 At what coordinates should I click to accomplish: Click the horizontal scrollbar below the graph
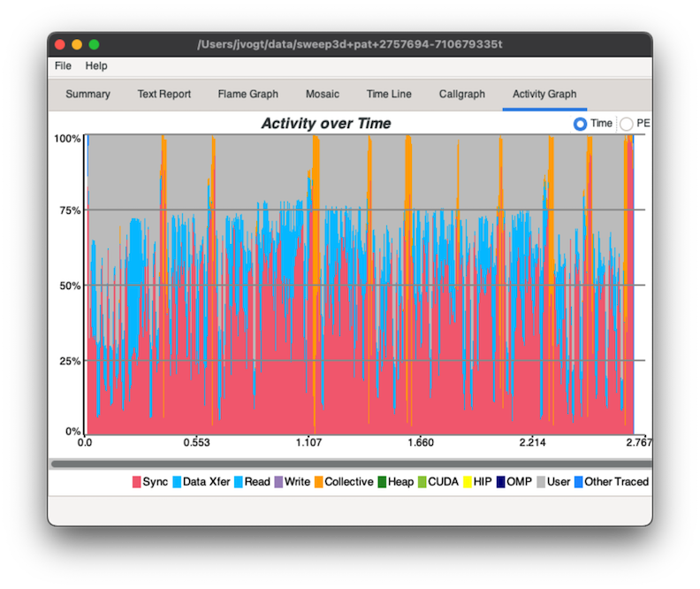(x=352, y=464)
